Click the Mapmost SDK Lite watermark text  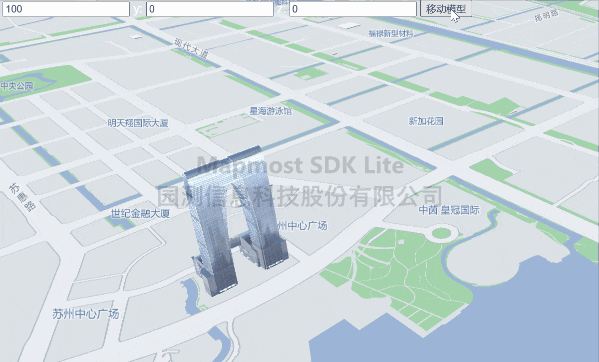300,165
